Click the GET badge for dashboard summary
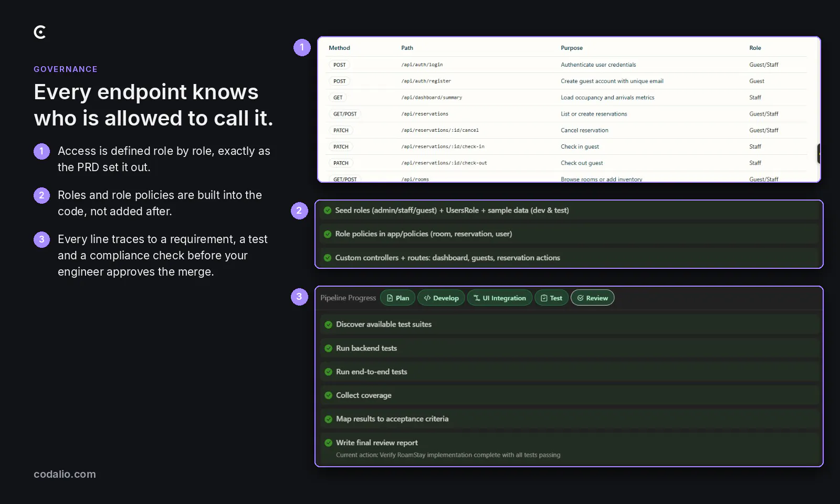The height and width of the screenshot is (504, 840). pos(338,98)
